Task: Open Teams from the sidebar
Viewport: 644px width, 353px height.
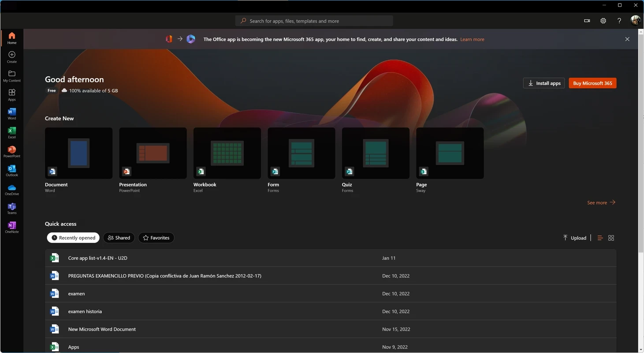Action: [12, 209]
